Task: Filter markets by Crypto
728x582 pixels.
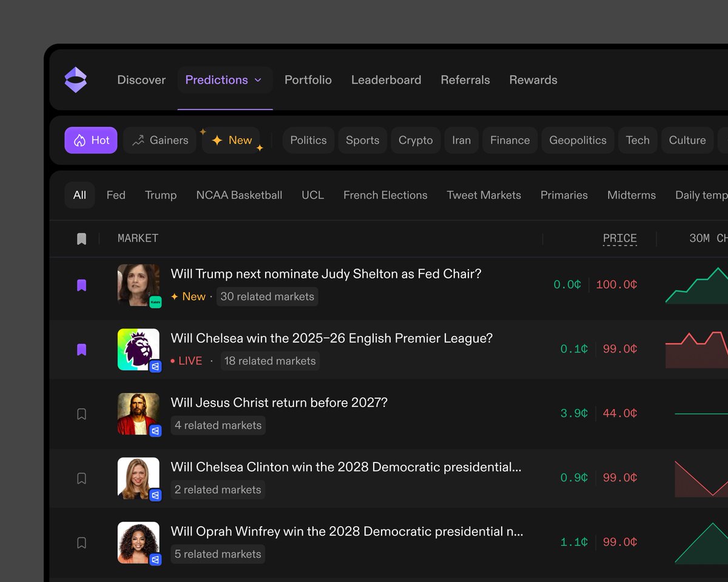Action: point(416,140)
